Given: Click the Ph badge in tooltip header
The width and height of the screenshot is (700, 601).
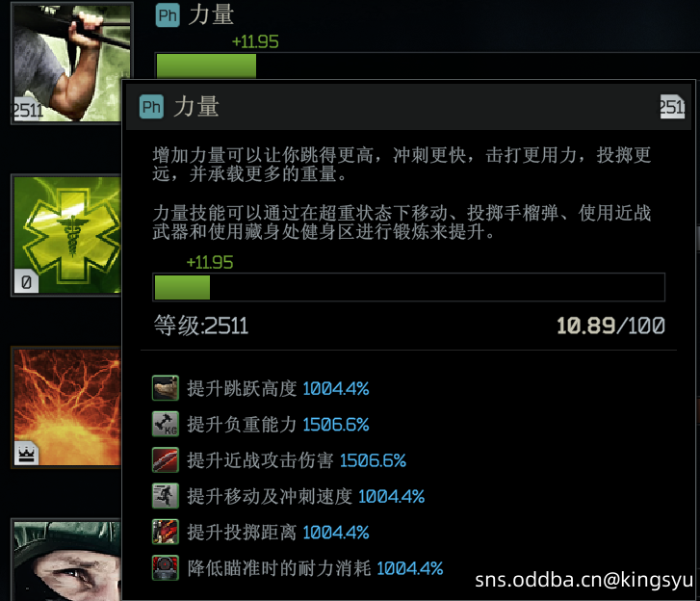Looking at the screenshot, I should pyautogui.click(x=151, y=107).
